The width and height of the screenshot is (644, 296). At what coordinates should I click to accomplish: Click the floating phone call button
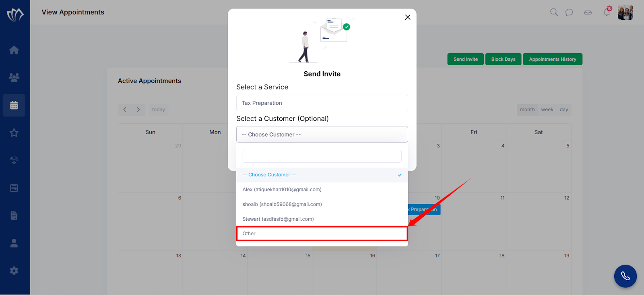(x=625, y=276)
